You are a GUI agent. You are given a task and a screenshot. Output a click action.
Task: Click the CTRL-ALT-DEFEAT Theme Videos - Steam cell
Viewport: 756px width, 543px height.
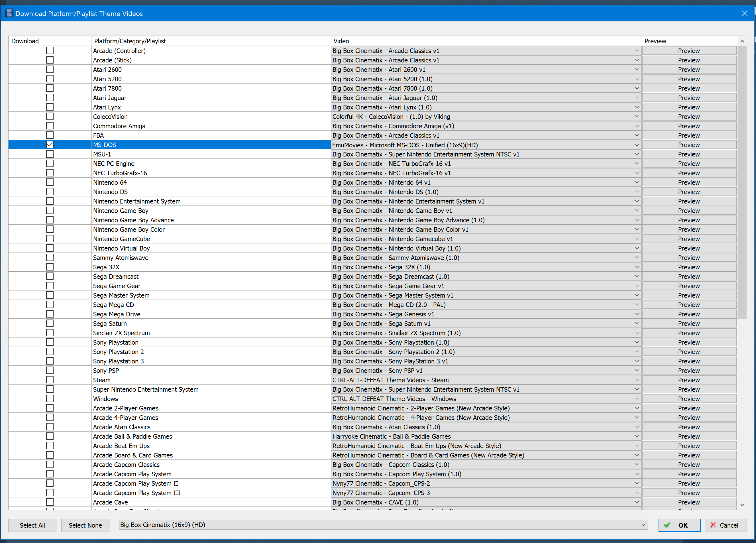482,380
